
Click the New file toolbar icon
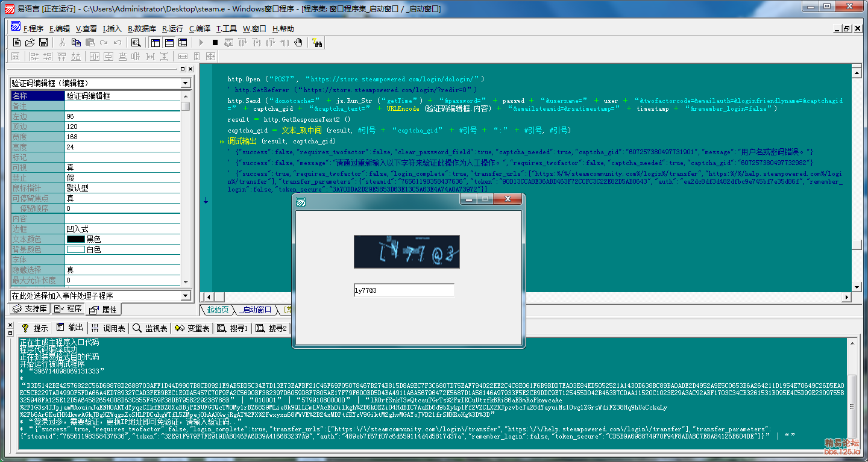click(16, 42)
